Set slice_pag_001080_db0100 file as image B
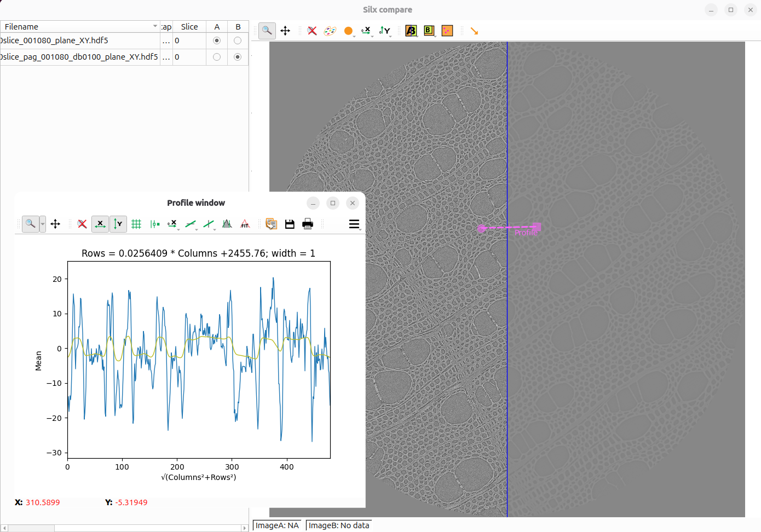This screenshot has width=761, height=532. tap(238, 57)
